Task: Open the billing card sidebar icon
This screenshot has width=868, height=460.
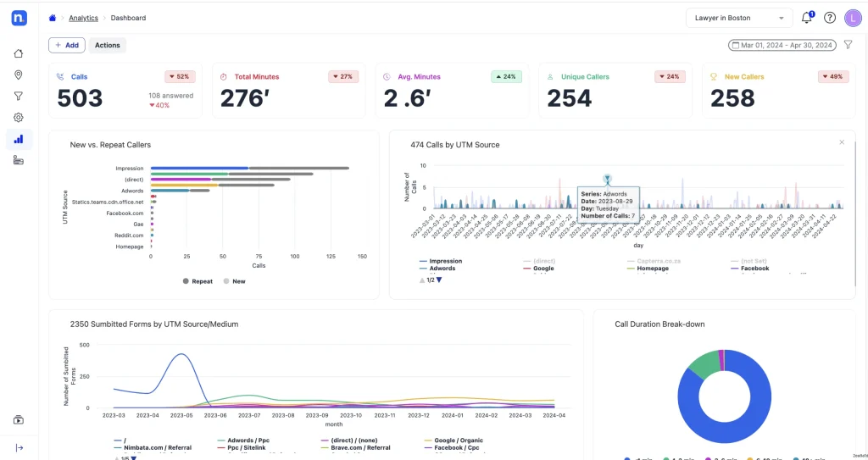Action: coord(19,160)
